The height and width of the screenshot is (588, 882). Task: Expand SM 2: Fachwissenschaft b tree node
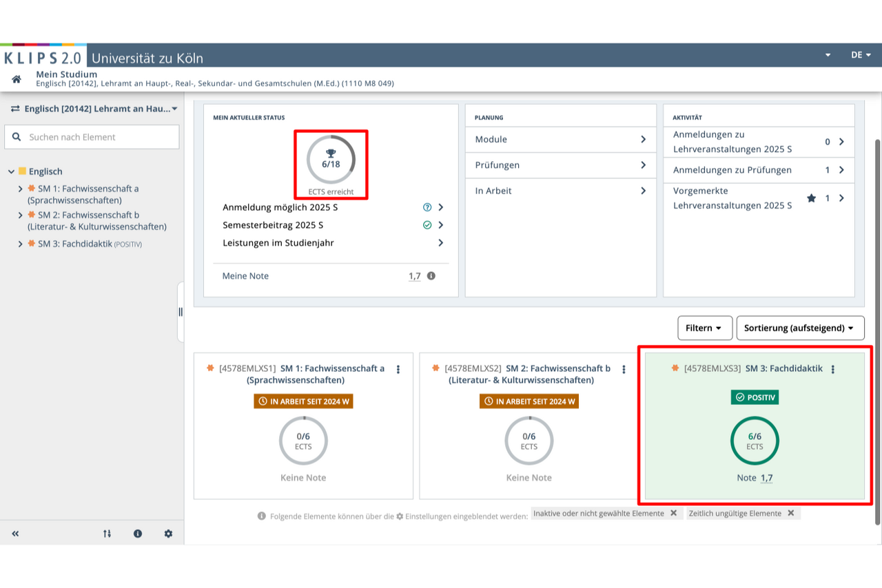click(21, 216)
